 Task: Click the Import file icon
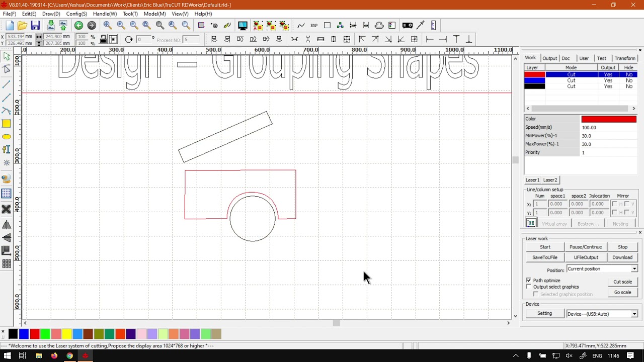[51, 26]
